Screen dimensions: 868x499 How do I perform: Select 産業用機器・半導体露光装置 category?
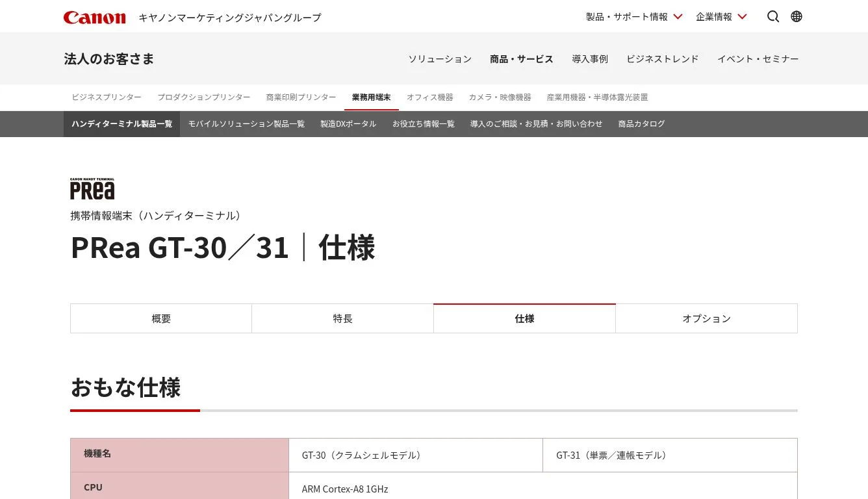click(x=598, y=97)
